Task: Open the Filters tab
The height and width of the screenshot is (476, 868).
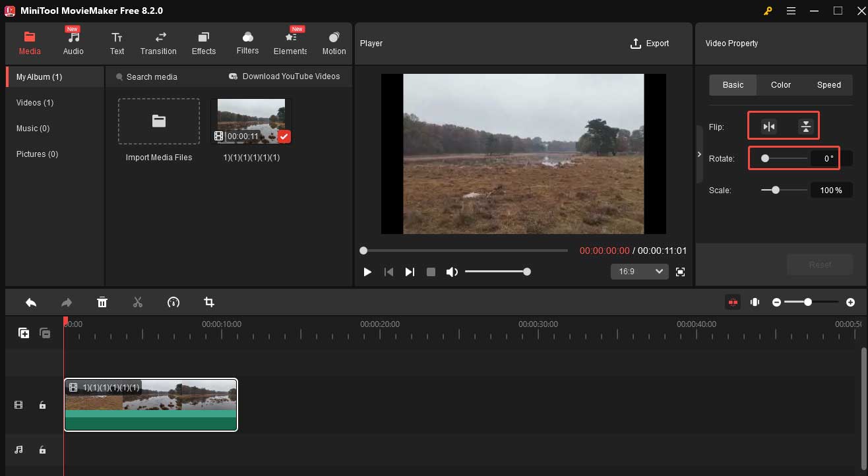Action: (x=248, y=43)
